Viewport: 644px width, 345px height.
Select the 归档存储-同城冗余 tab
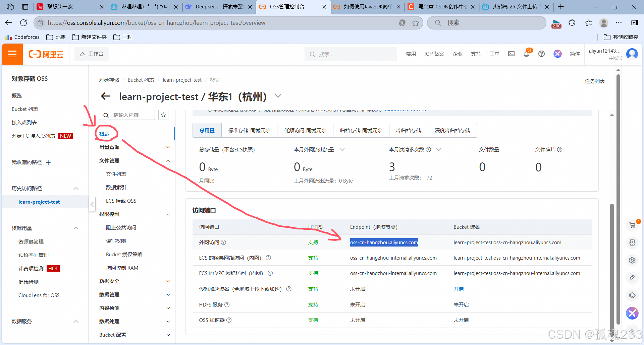(x=361, y=130)
